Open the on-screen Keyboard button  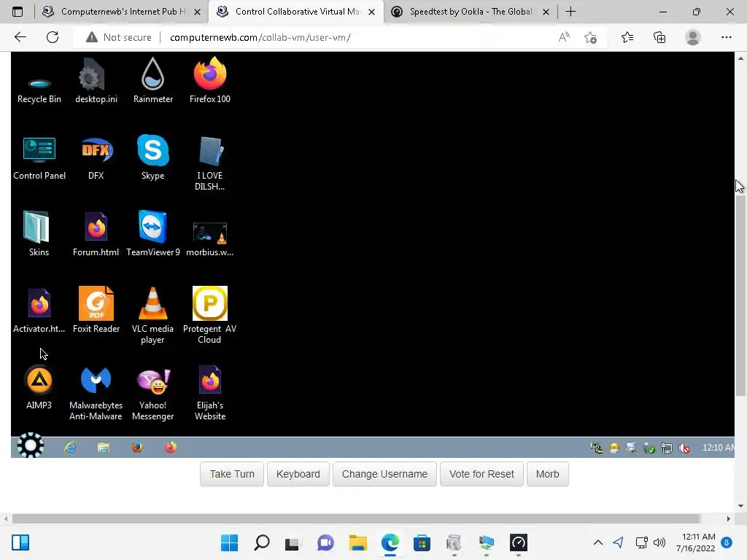point(298,474)
